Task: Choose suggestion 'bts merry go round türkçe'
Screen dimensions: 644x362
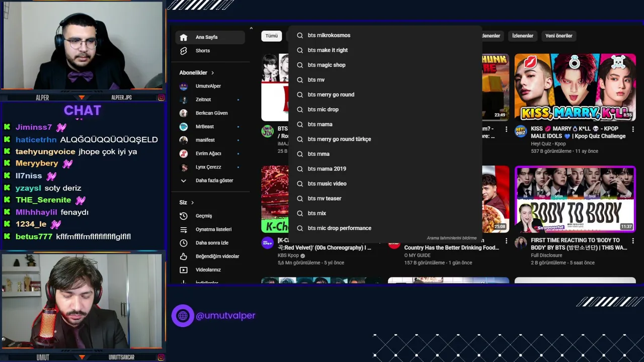Action: [x=385, y=139]
